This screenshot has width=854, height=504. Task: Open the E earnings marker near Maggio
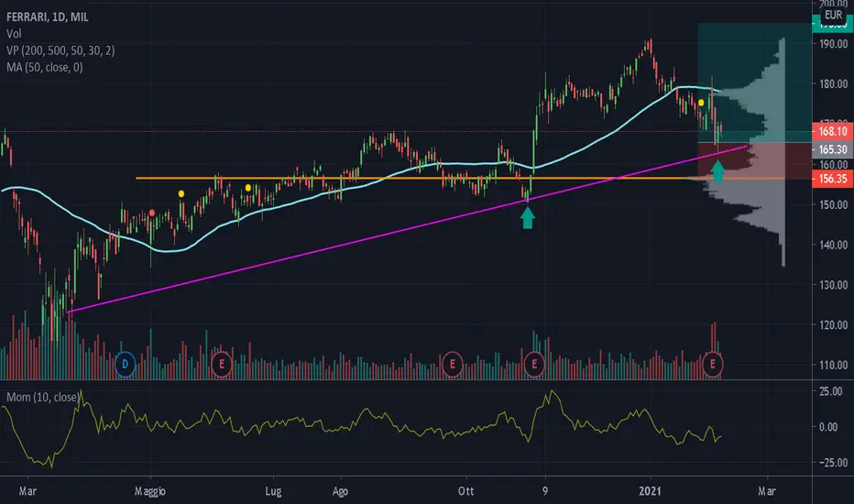point(221,364)
